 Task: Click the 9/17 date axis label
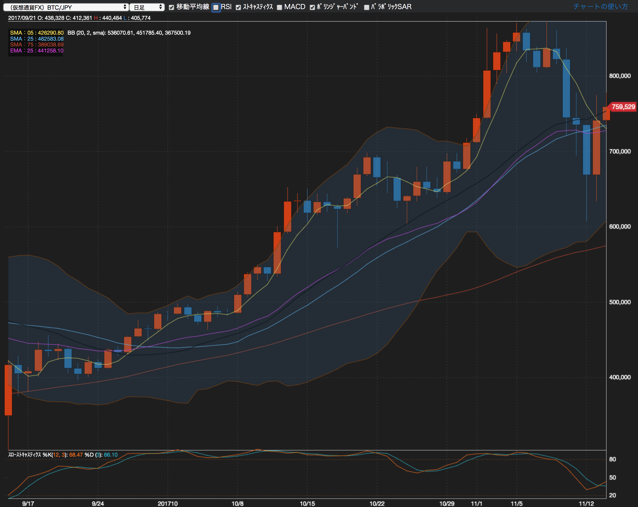click(x=28, y=503)
